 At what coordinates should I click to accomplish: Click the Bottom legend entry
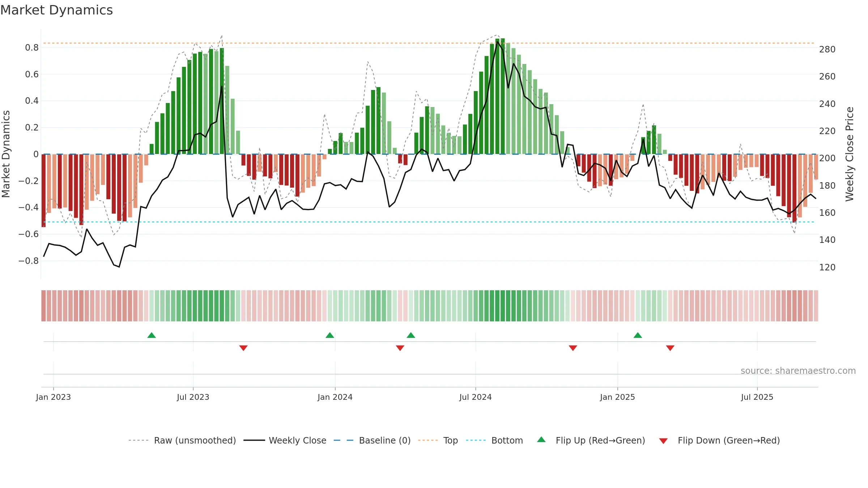coord(494,440)
